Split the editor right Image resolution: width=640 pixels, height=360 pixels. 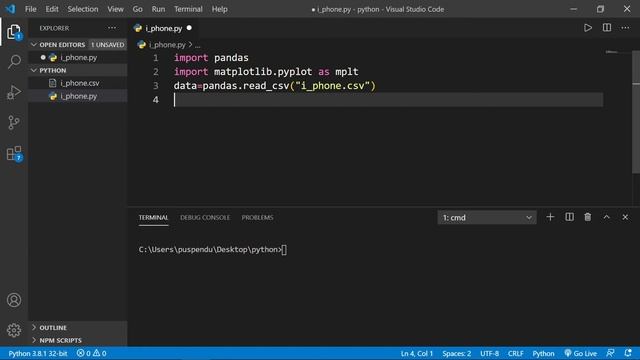[607, 28]
